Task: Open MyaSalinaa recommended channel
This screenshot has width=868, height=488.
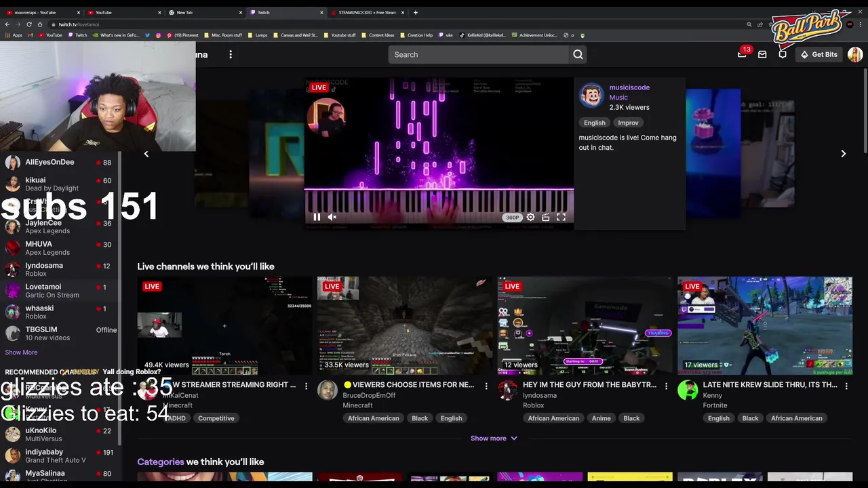Action: (60, 476)
